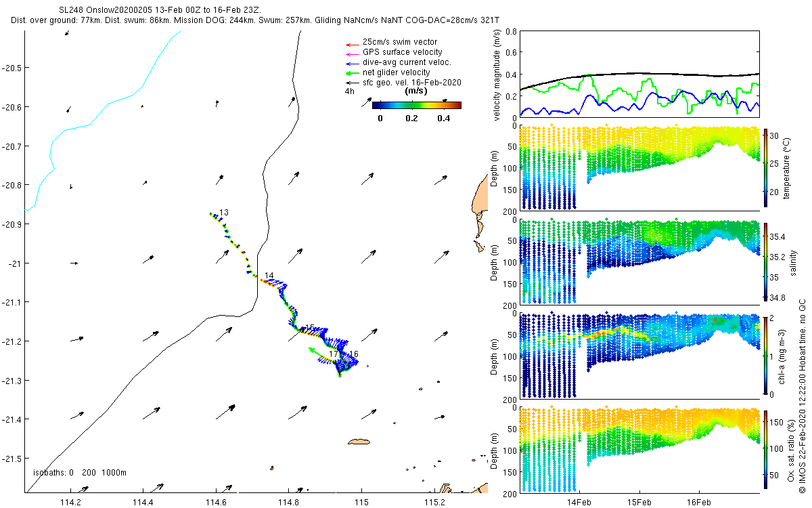Click the 14Feb time axis label
The width and height of the screenshot is (812, 508).
tap(579, 502)
